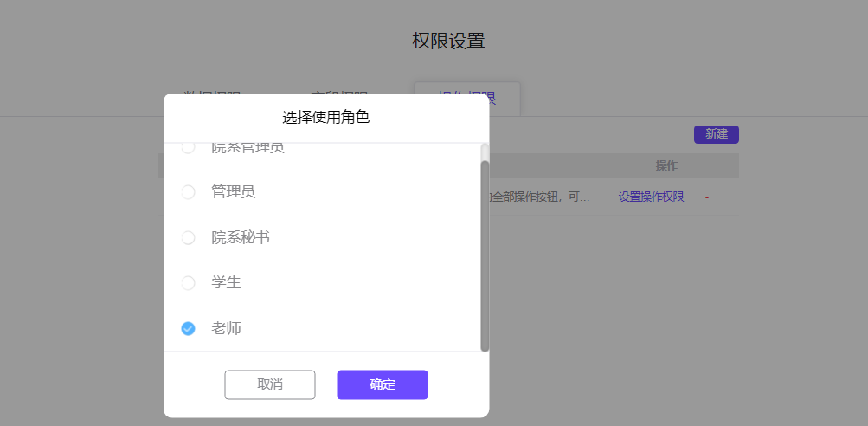
Task: Confirm role selection with 确定 button
Action: pyautogui.click(x=382, y=384)
